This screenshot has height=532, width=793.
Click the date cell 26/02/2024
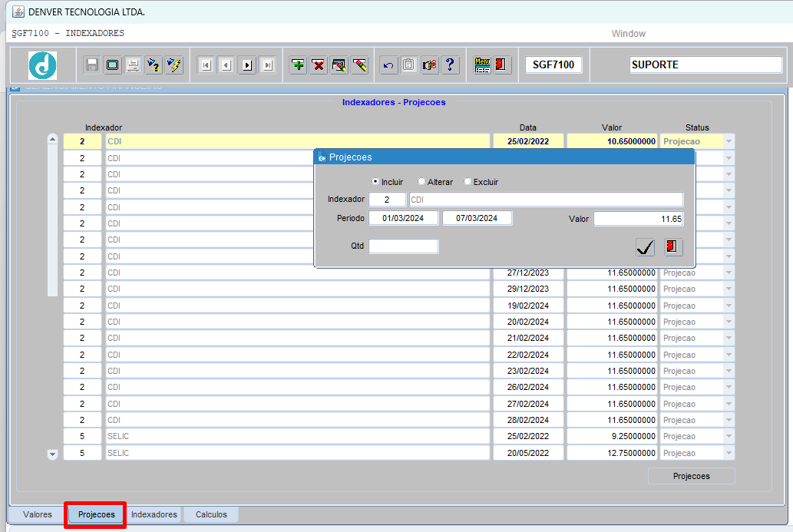pos(528,388)
